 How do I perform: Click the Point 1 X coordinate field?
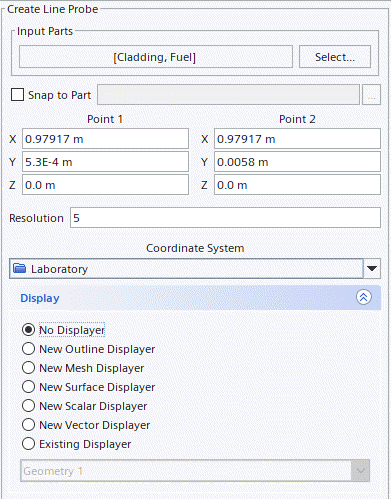tap(105, 139)
